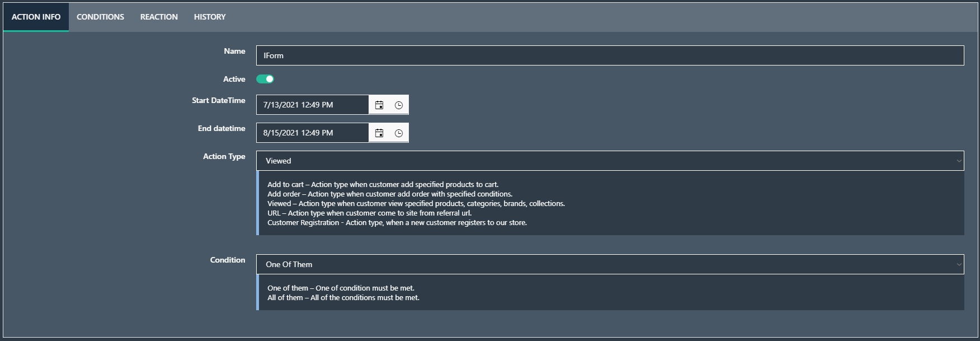
Task: Toggle the Active switch off
Action: pyautogui.click(x=265, y=79)
